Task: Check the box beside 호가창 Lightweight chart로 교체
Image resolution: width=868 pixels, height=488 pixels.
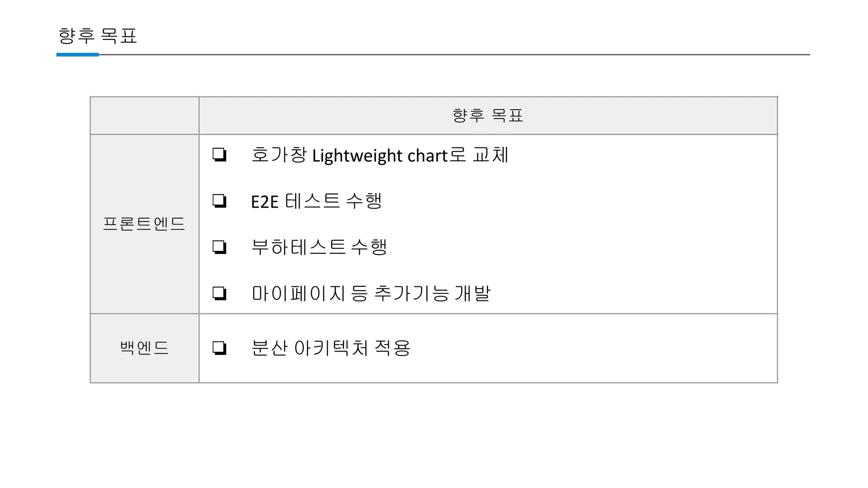Action: (x=219, y=155)
